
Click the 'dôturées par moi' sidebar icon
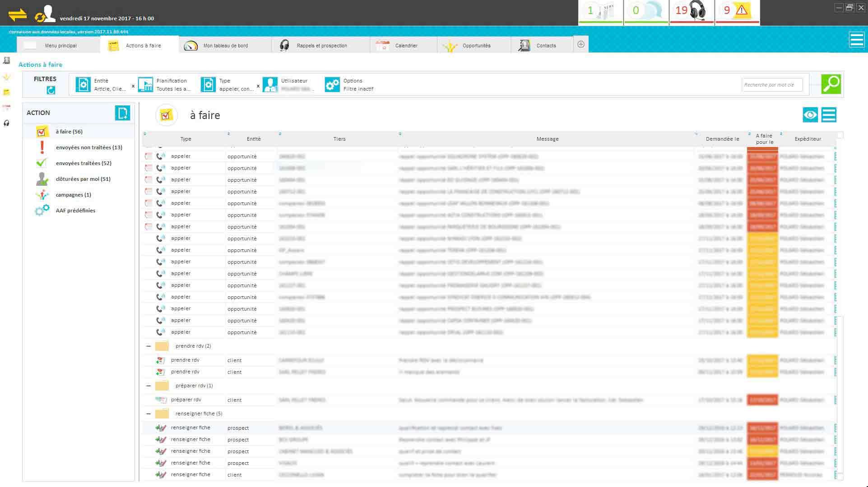click(x=42, y=179)
